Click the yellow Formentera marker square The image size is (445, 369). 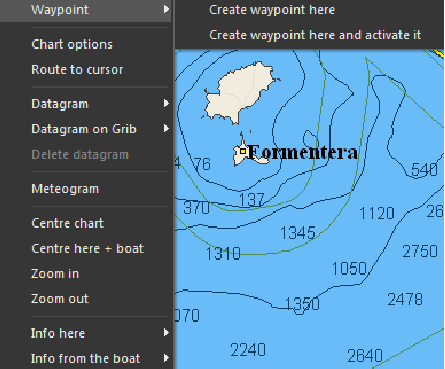pyautogui.click(x=243, y=151)
